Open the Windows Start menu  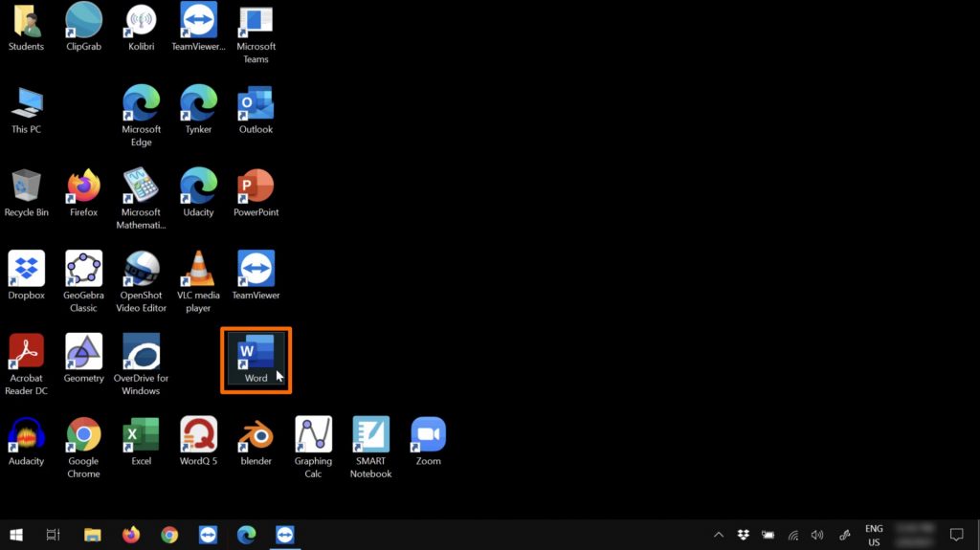(16, 535)
